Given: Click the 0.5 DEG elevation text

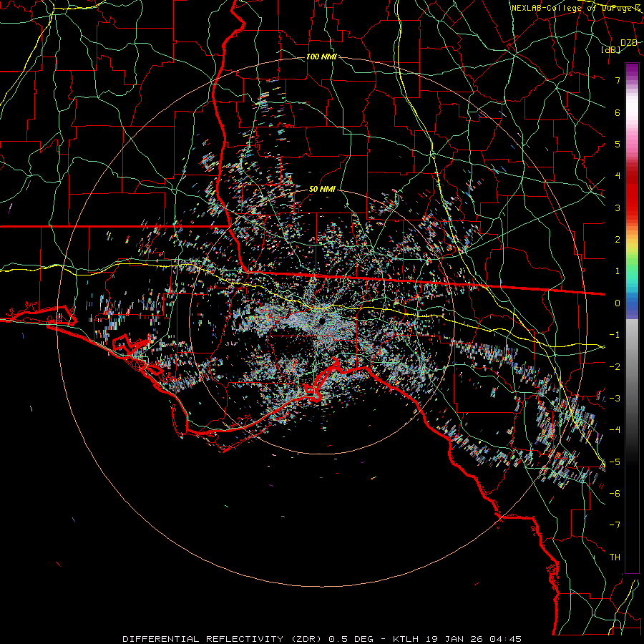Looking at the screenshot, I should (x=351, y=639).
